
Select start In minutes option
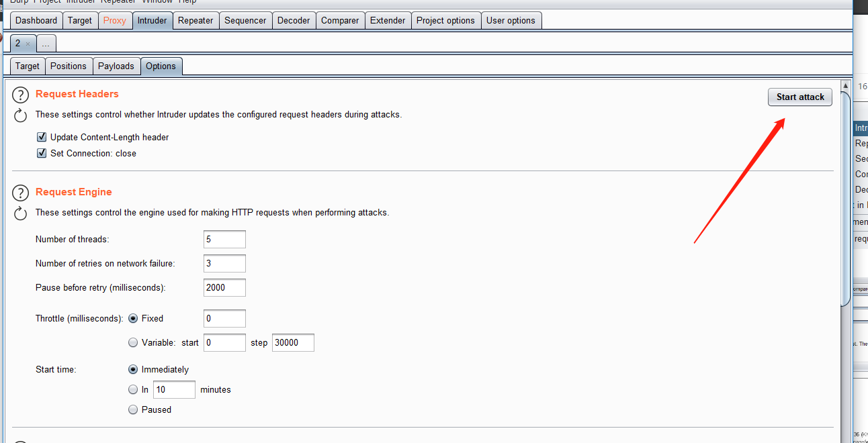click(133, 389)
